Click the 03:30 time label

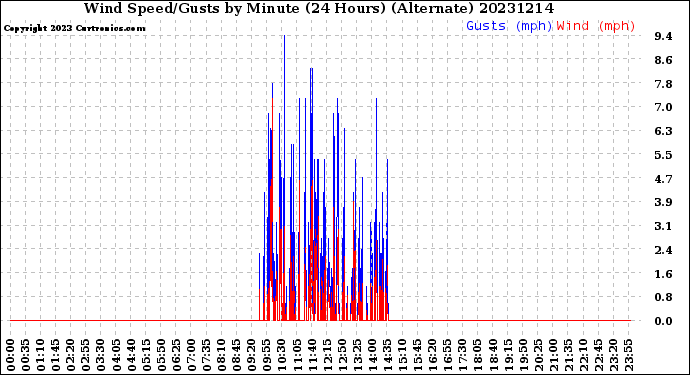pyautogui.click(x=101, y=355)
